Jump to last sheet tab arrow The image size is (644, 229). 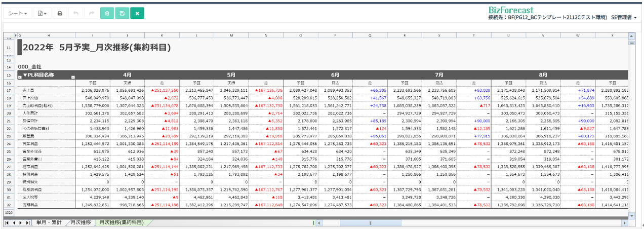(x=27, y=222)
